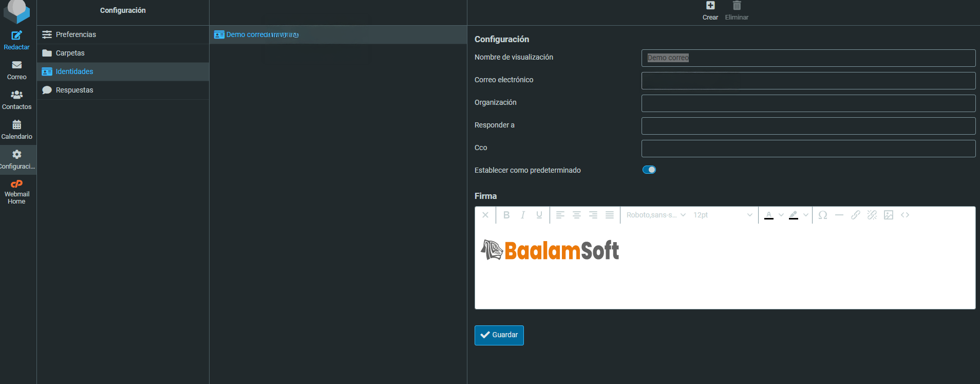Select the Demo correo identity row
The image size is (980, 384).
tap(338, 34)
